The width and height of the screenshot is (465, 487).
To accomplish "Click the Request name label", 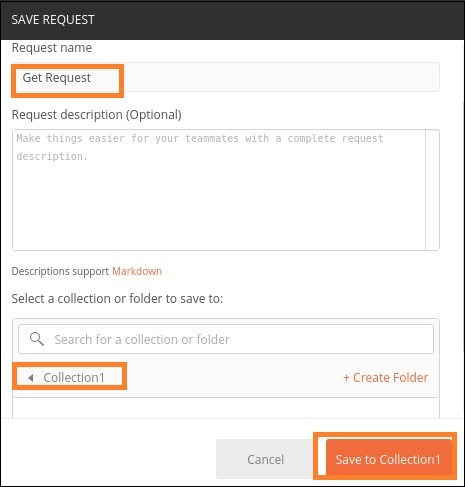I will click(52, 48).
